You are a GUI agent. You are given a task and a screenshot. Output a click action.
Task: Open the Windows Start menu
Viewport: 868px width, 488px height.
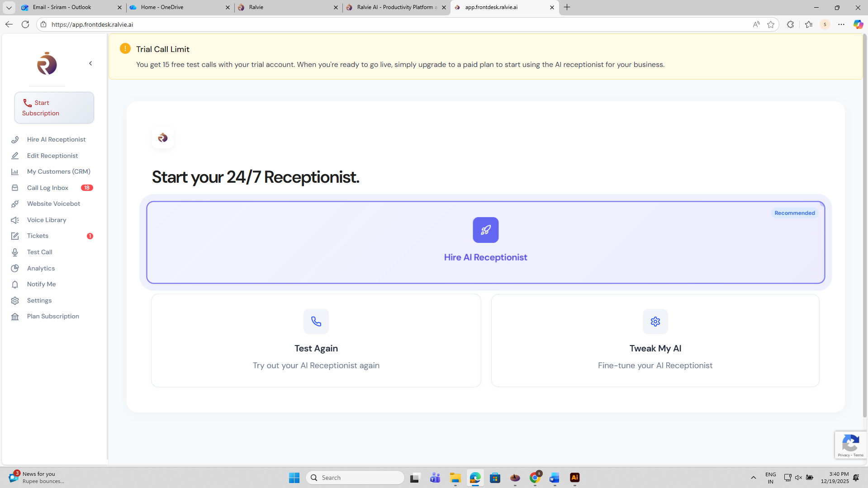pos(294,478)
